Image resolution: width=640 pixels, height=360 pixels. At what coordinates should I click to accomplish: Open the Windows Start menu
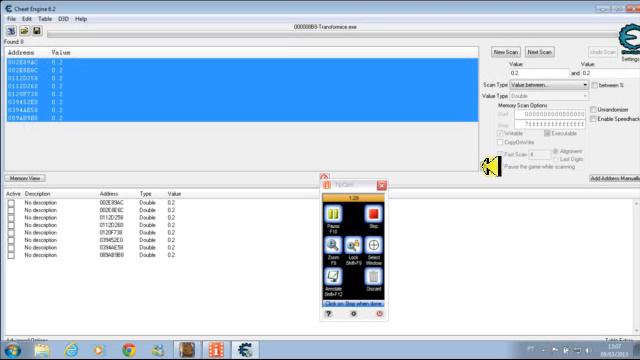13,351
